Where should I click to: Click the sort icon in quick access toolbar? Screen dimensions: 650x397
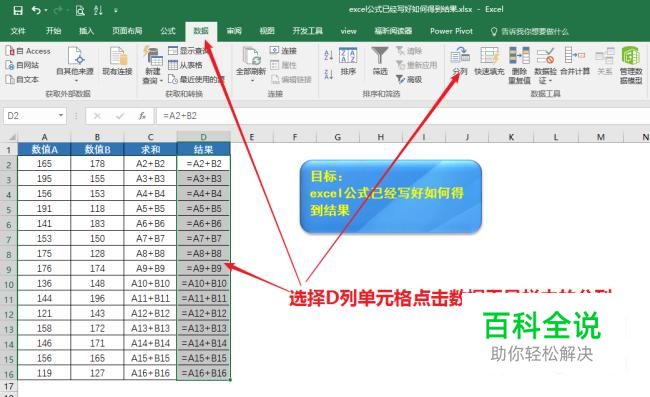98,10
